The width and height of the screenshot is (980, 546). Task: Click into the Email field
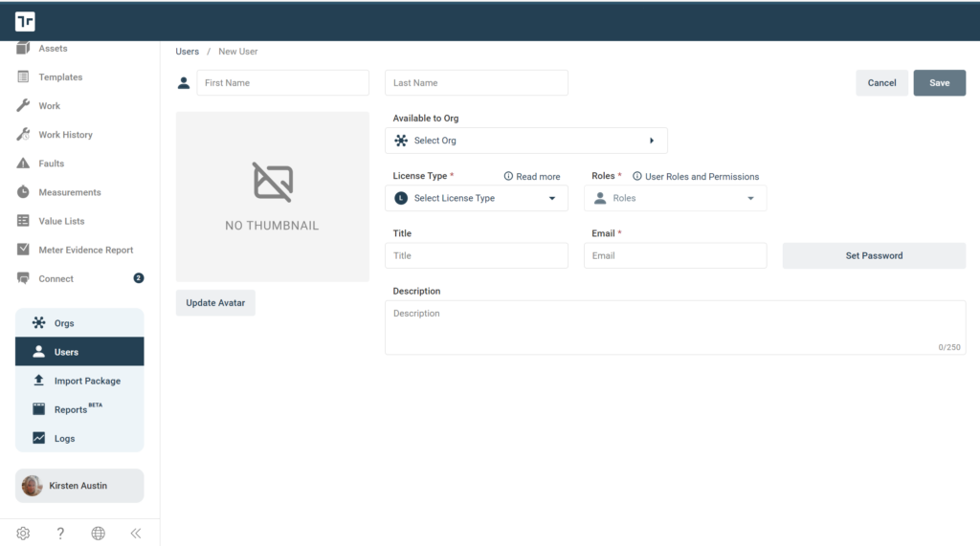coord(675,255)
